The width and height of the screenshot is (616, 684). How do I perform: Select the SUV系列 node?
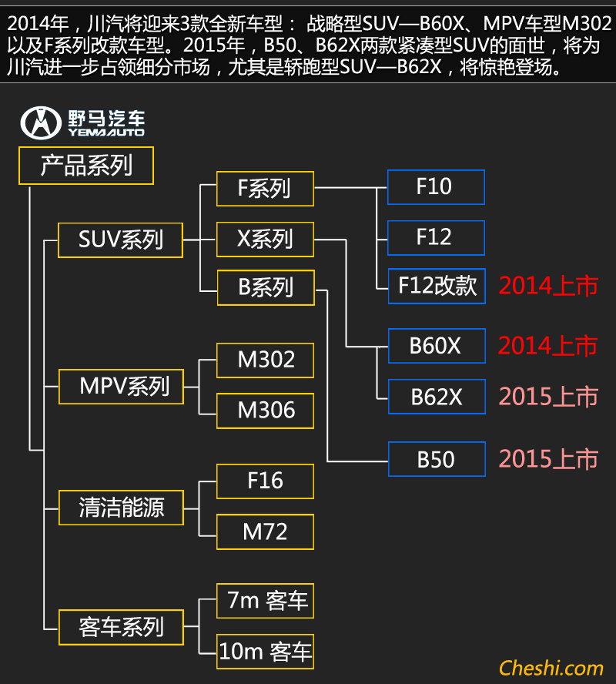tap(120, 240)
